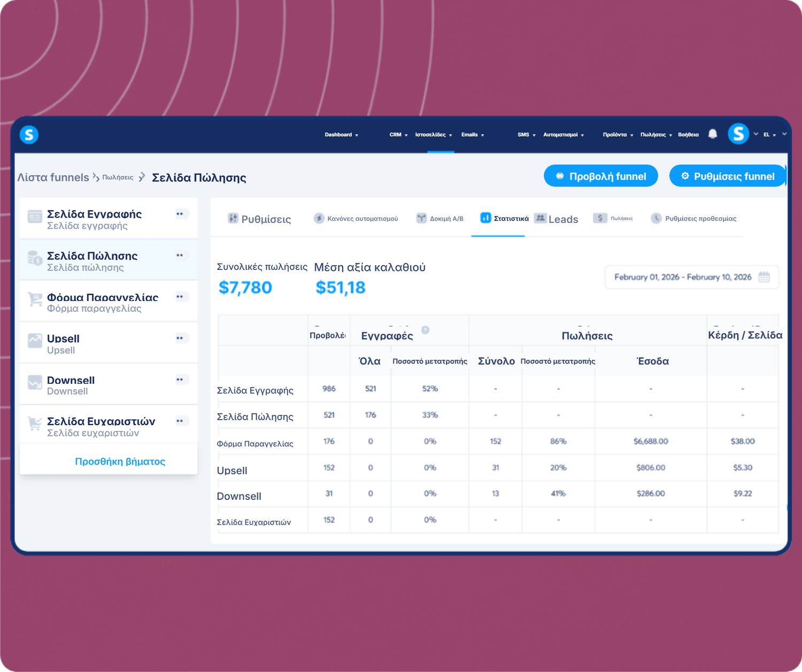Select the Upsell step in sidebar
802x672 pixels.
pos(109,343)
